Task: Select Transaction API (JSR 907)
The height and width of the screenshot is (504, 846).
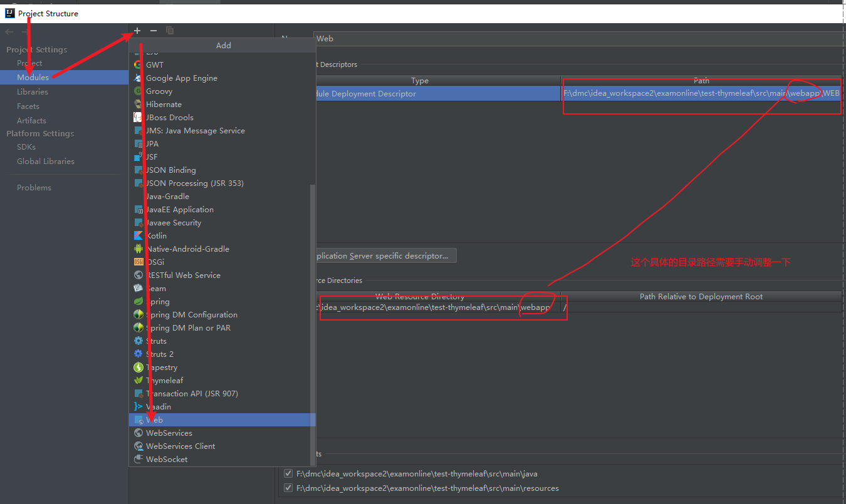Action: tap(222, 393)
